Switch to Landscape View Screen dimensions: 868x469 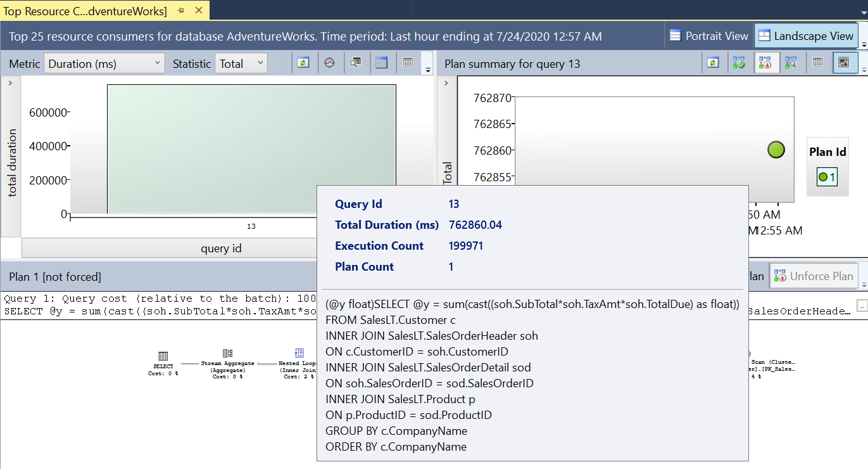click(806, 36)
